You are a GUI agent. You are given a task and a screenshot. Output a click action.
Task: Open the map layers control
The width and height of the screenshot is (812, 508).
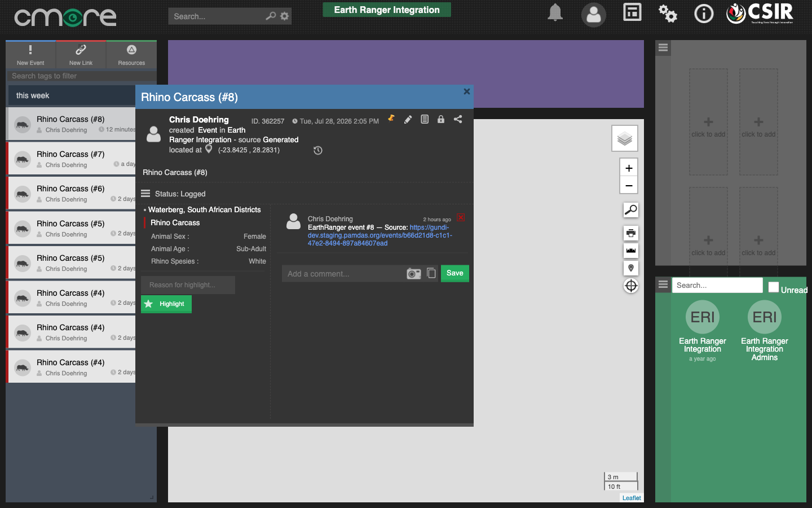(625, 138)
